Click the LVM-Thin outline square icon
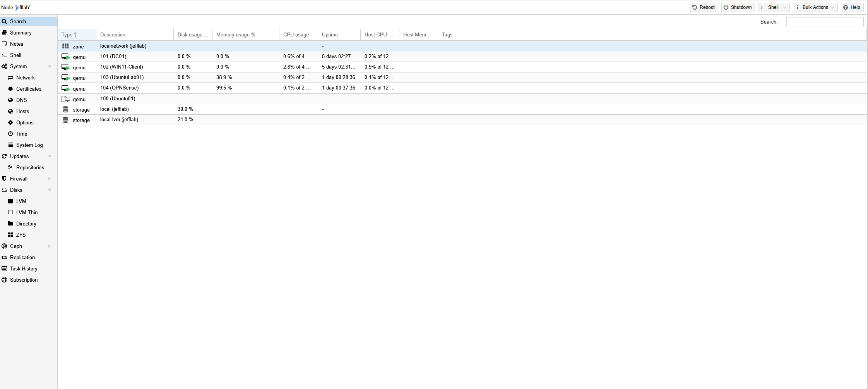This screenshot has height=389, width=868. [x=10, y=213]
